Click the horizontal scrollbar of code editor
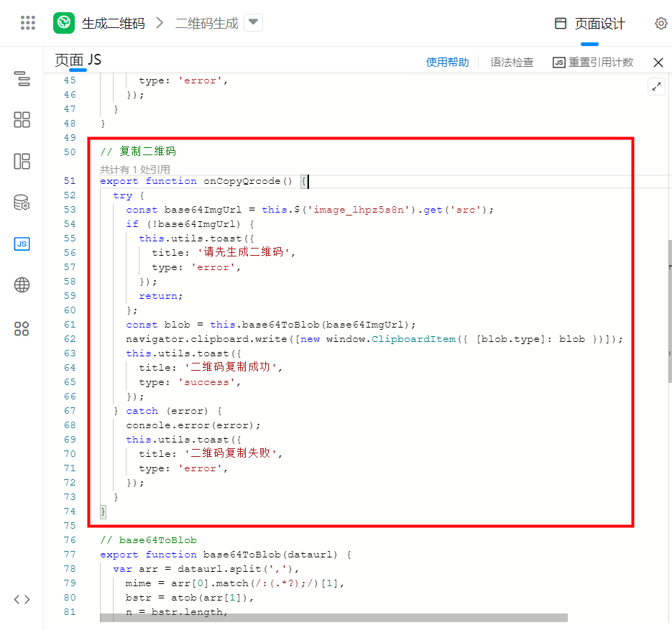 [333, 618]
